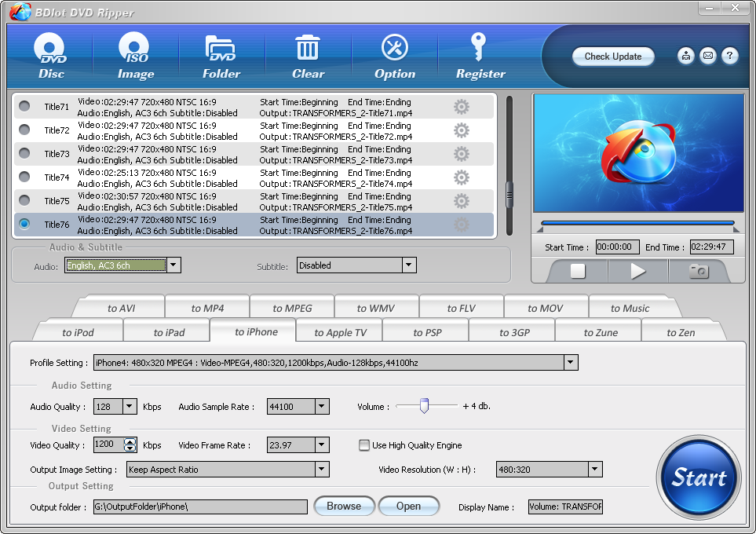Stop the preview playback

coord(578,271)
